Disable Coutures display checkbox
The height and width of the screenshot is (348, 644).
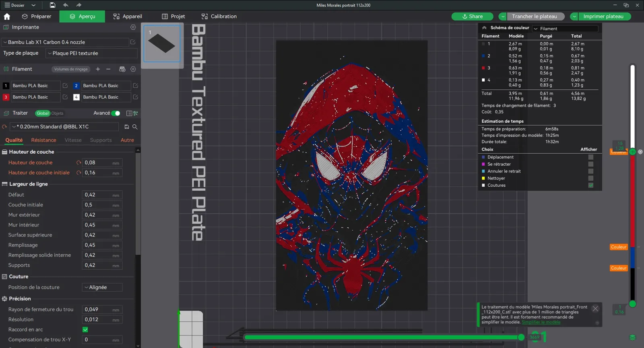[x=591, y=185]
